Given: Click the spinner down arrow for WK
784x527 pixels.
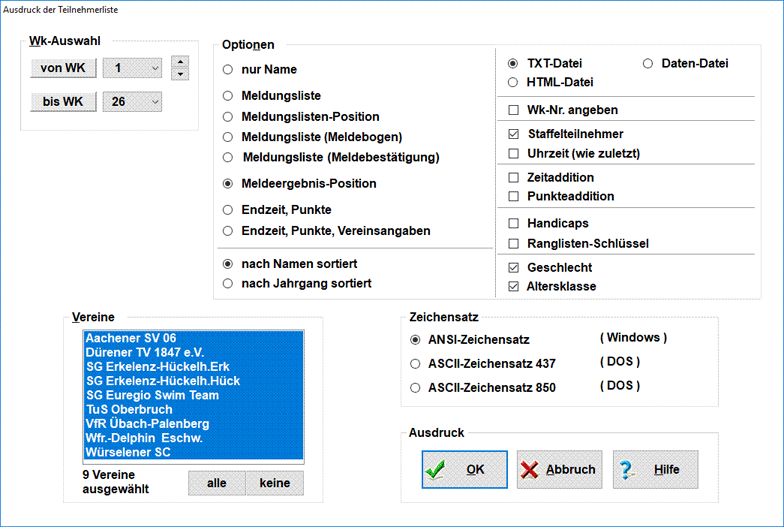Looking at the screenshot, I should click(179, 74).
